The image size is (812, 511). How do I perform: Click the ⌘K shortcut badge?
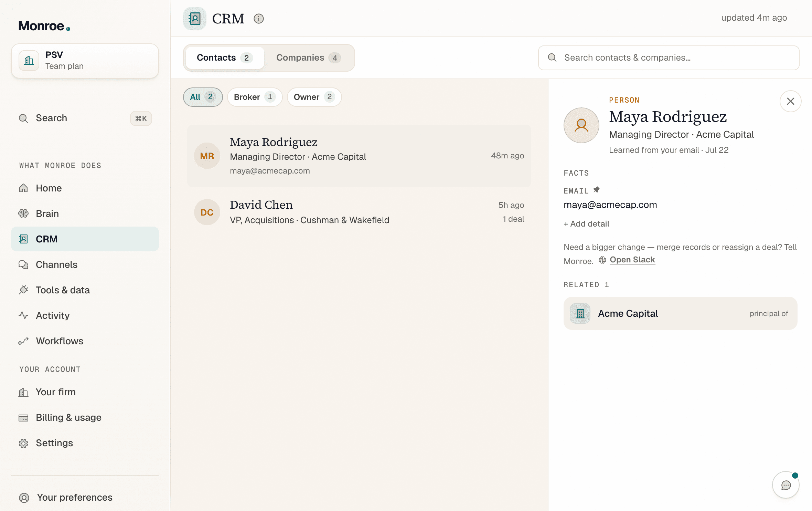pos(141,118)
